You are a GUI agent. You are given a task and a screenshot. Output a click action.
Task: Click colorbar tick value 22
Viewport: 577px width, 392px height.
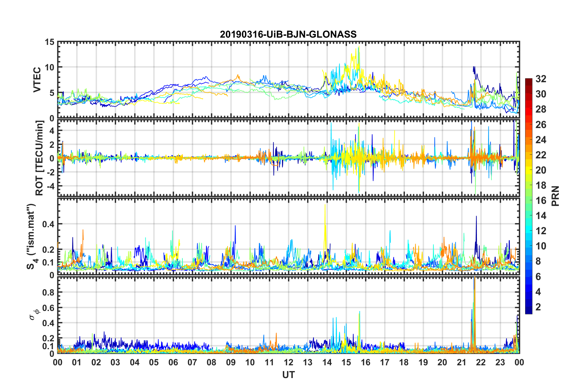(541, 155)
